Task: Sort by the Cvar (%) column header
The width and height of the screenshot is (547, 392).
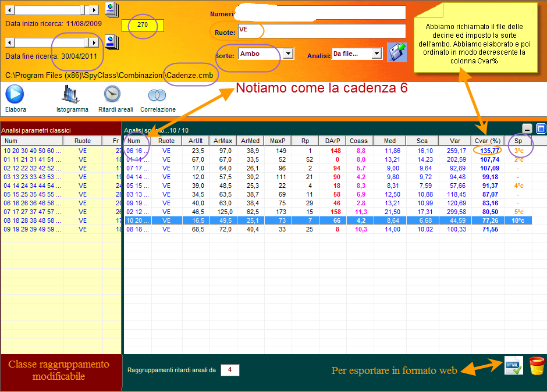Action: pyautogui.click(x=487, y=141)
